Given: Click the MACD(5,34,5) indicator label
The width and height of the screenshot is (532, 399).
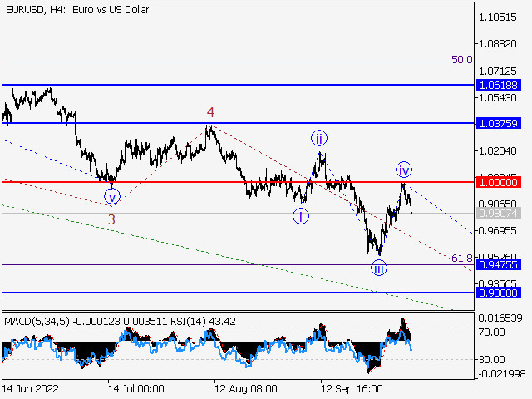Looking at the screenshot, I should [37, 322].
